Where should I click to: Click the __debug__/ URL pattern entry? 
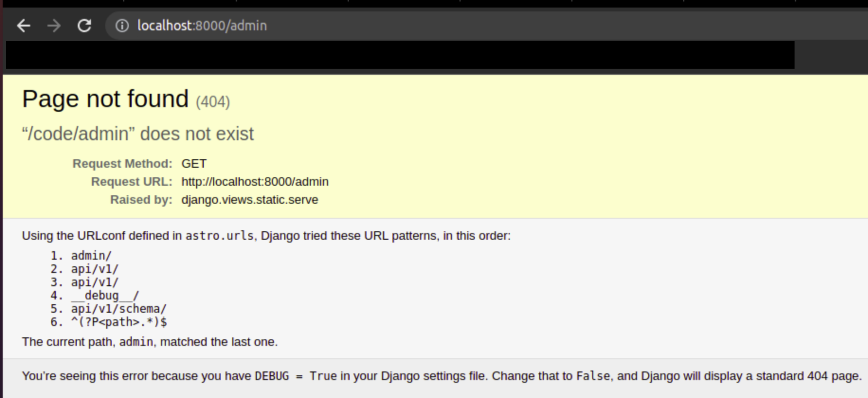[x=105, y=296]
